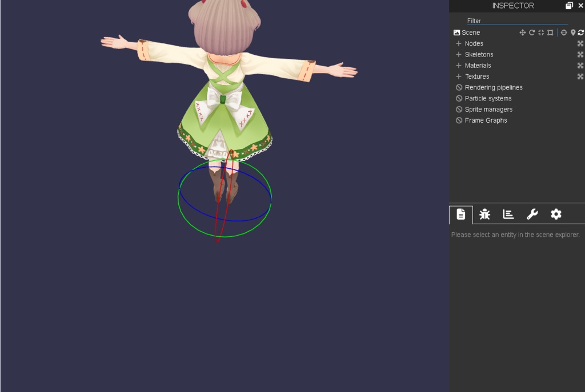Enable the scaling gizmo mode icon

click(541, 33)
